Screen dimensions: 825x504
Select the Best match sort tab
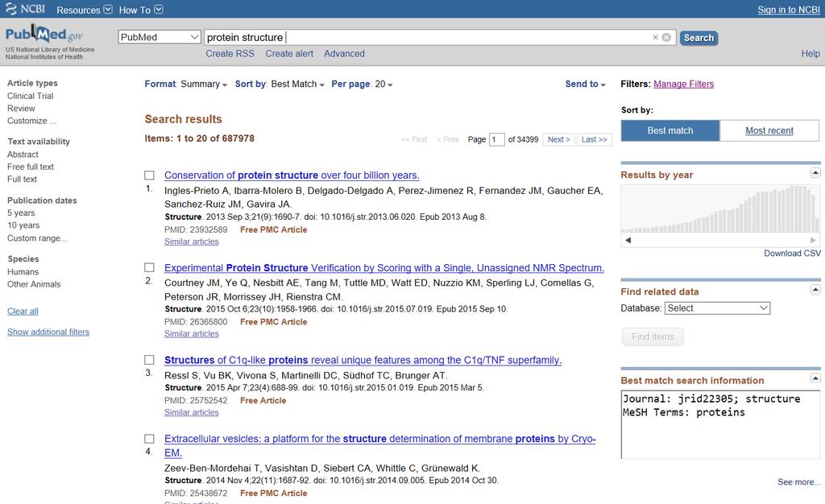tap(670, 130)
